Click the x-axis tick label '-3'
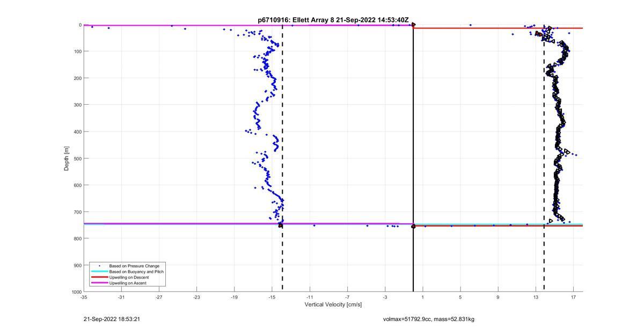Image resolution: width=644 pixels, height=328 pixels. [385, 297]
